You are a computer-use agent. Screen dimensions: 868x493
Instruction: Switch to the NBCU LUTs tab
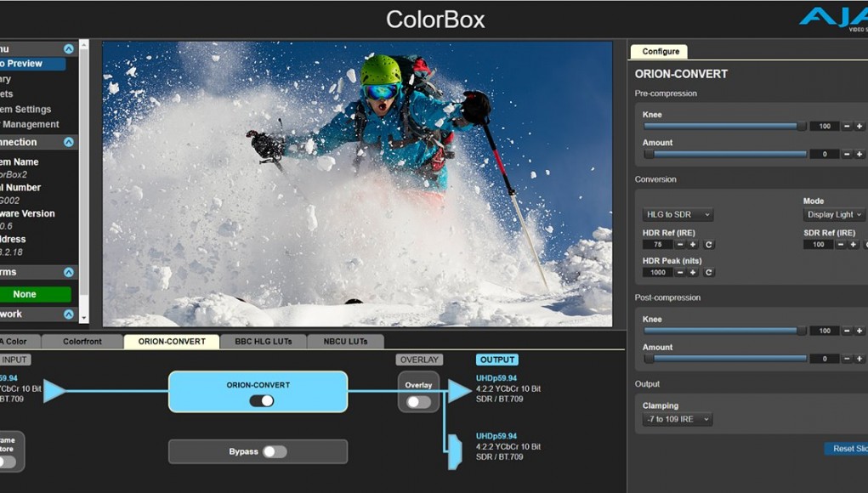(345, 342)
